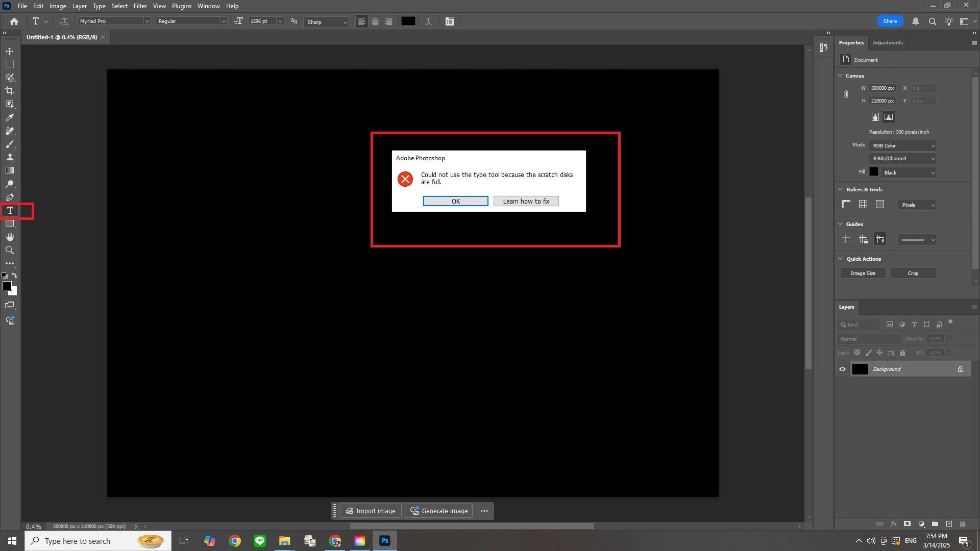Select the Eyedropper tool
The image size is (980, 551).
[10, 117]
